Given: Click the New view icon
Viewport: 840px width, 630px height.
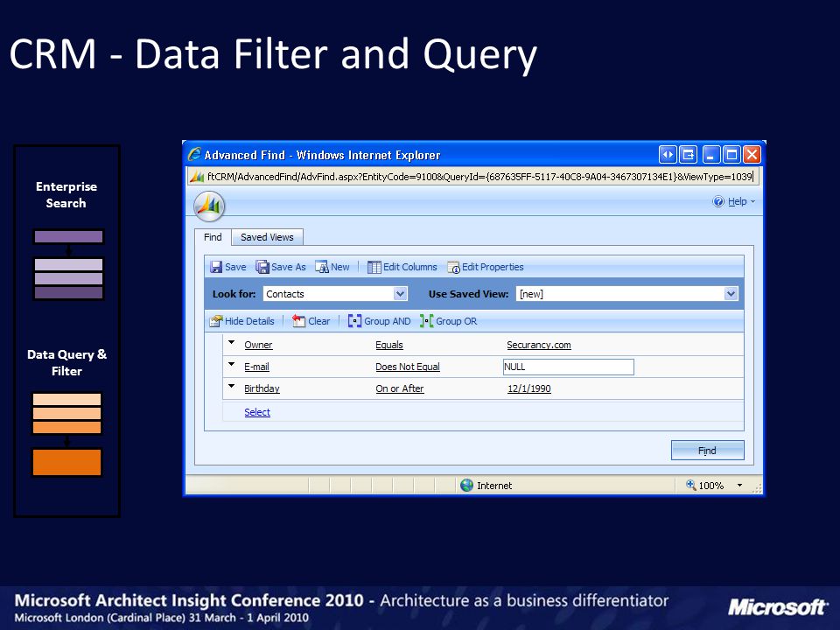Looking at the screenshot, I should coord(321,267).
